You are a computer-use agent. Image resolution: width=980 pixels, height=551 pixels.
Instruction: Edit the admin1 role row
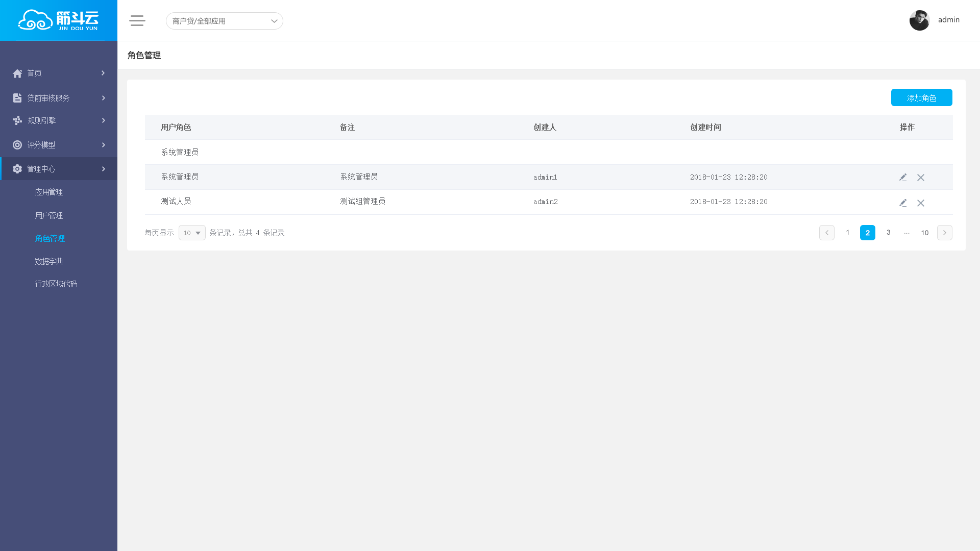903,178
